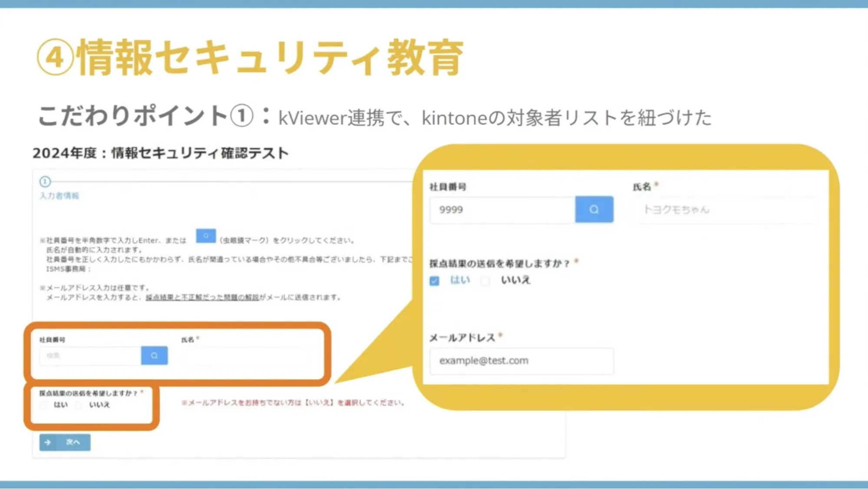
Task: Check unchecked はい box in the orange-outlined form
Action: point(43,405)
